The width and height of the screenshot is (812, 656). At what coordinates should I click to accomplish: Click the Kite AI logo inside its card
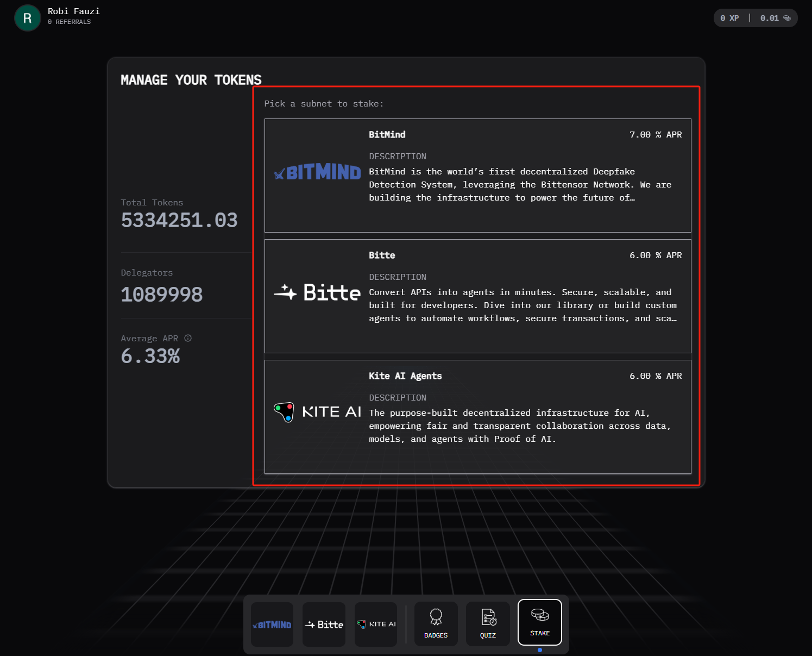point(317,412)
